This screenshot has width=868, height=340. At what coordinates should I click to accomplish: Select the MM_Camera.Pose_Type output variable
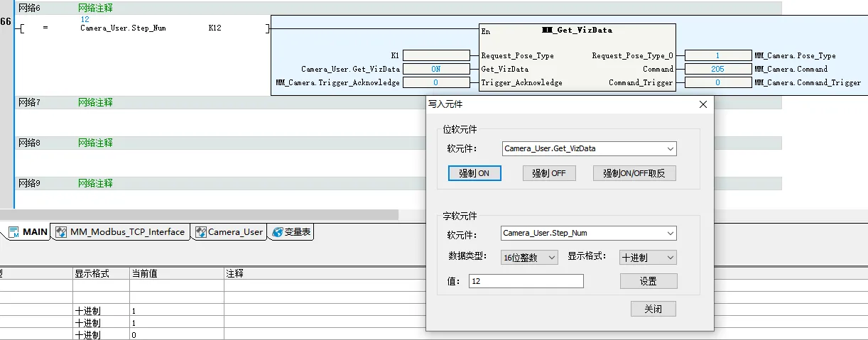tap(795, 55)
